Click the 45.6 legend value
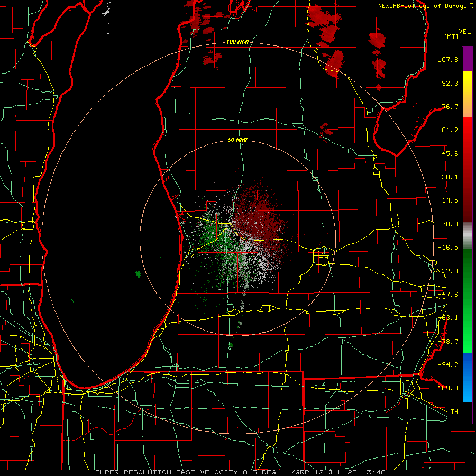Image resolution: width=476 pixels, height=476 pixels. [x=450, y=153]
